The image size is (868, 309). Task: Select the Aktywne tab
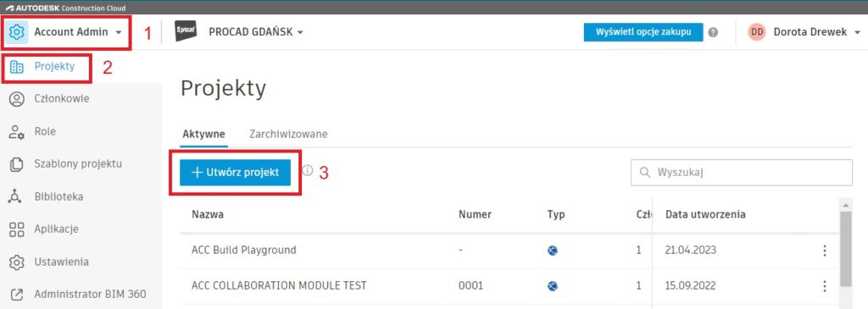pos(203,135)
